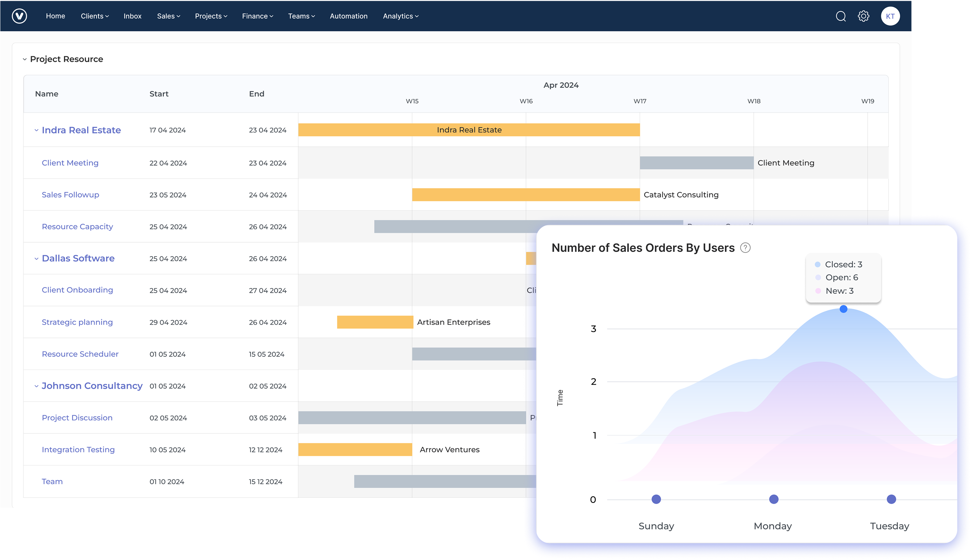Click the yellow Indra Real Estate Gantt bar
This screenshot has height=560, width=971.
[469, 130]
